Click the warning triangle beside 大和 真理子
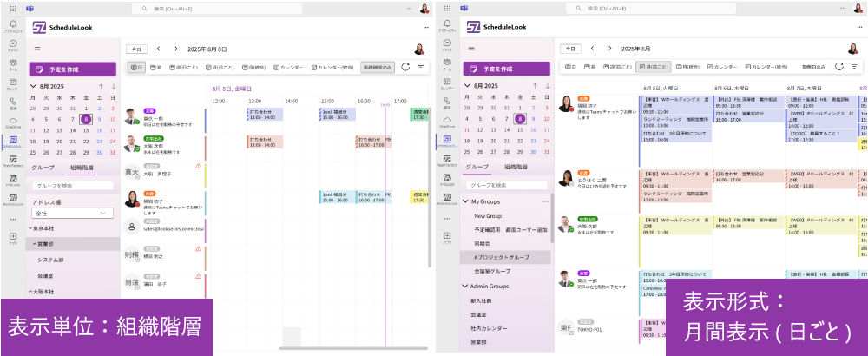This screenshot has height=356, width=868. click(198, 166)
